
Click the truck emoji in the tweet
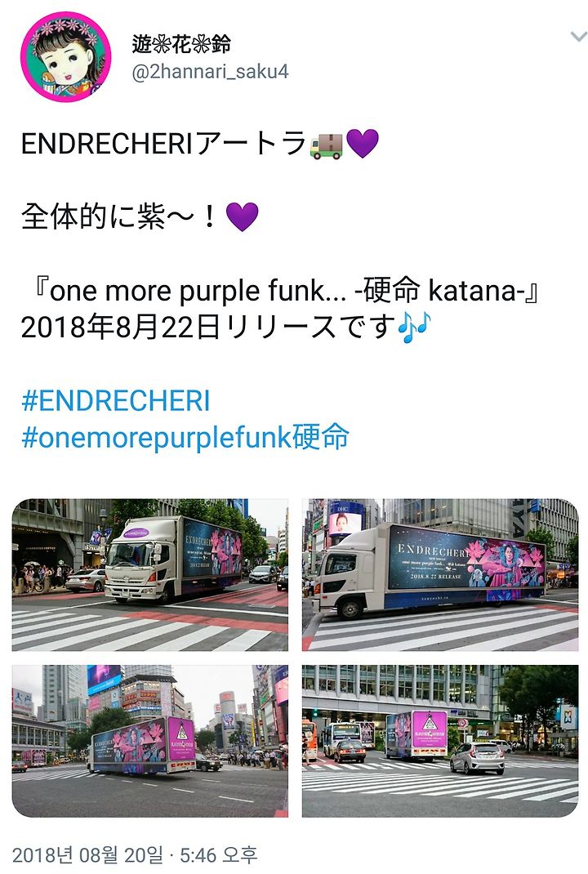pos(326,145)
